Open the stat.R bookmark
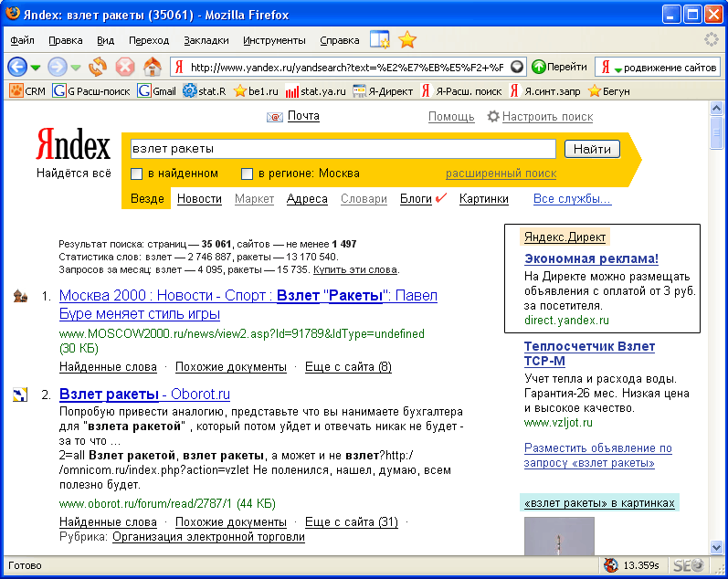The height and width of the screenshot is (579, 728). point(205,91)
